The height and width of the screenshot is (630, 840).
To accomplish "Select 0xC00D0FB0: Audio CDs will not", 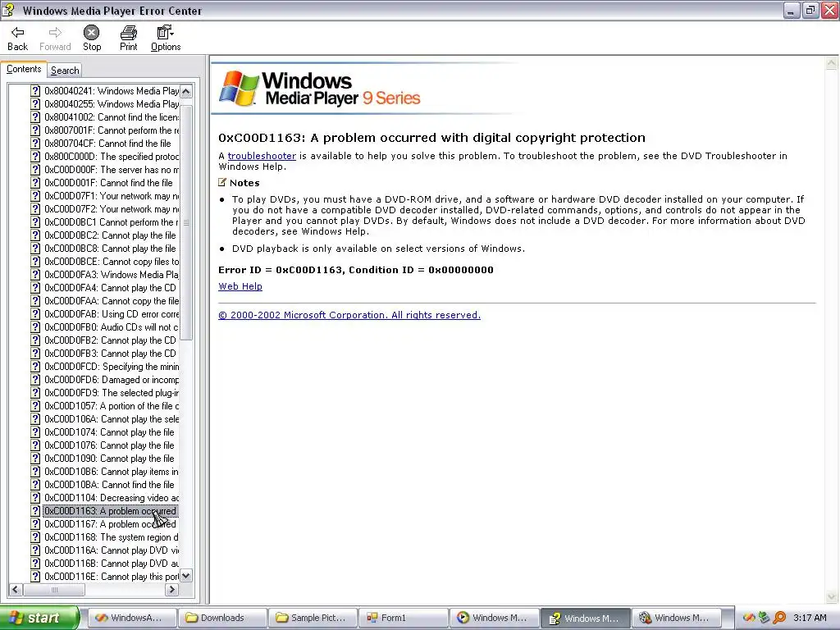I will pos(112,327).
